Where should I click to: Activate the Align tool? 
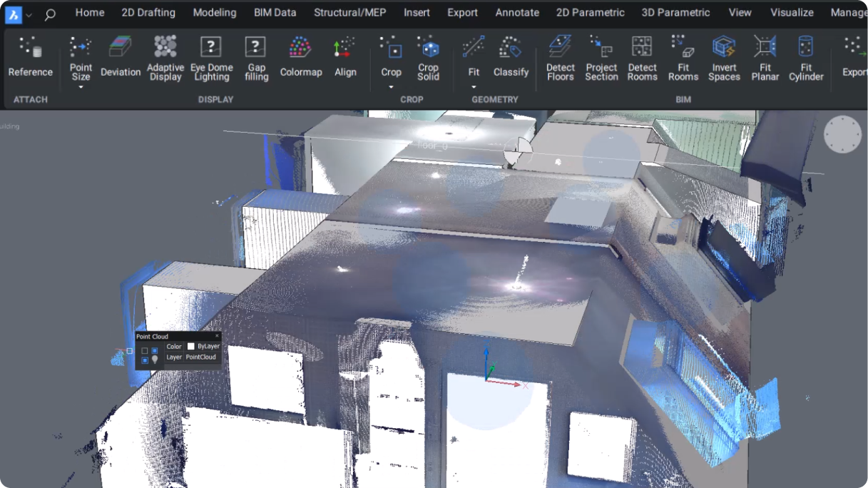[345, 57]
